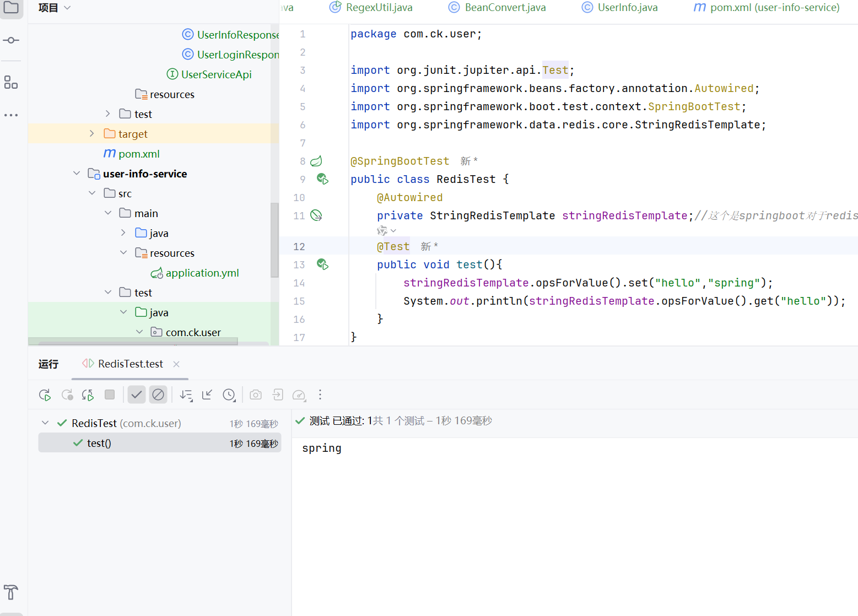Image resolution: width=858 pixels, height=616 pixels.
Task: Click the collapse all tests icon
Action: click(207, 395)
